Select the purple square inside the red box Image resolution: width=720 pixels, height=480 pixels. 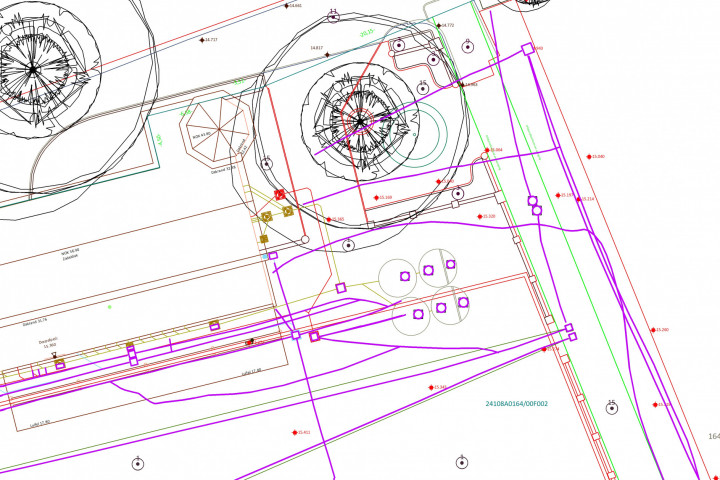click(314, 337)
